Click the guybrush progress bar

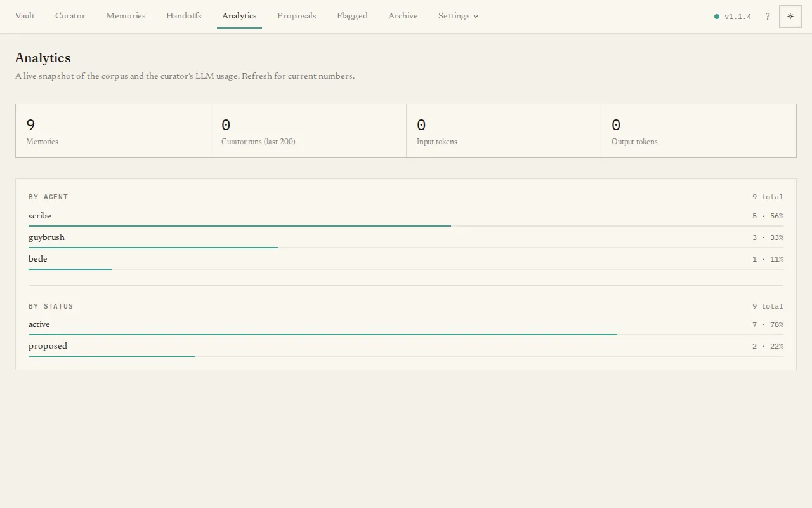coord(406,247)
